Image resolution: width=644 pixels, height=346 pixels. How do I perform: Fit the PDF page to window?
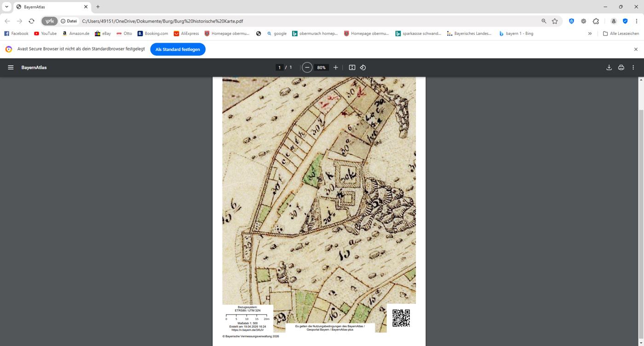[x=352, y=68]
